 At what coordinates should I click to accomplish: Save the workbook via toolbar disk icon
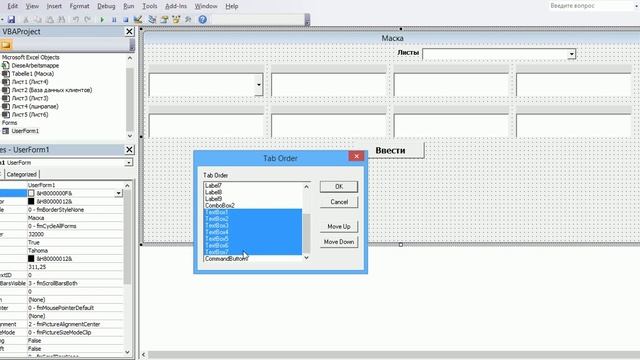(x=11, y=19)
